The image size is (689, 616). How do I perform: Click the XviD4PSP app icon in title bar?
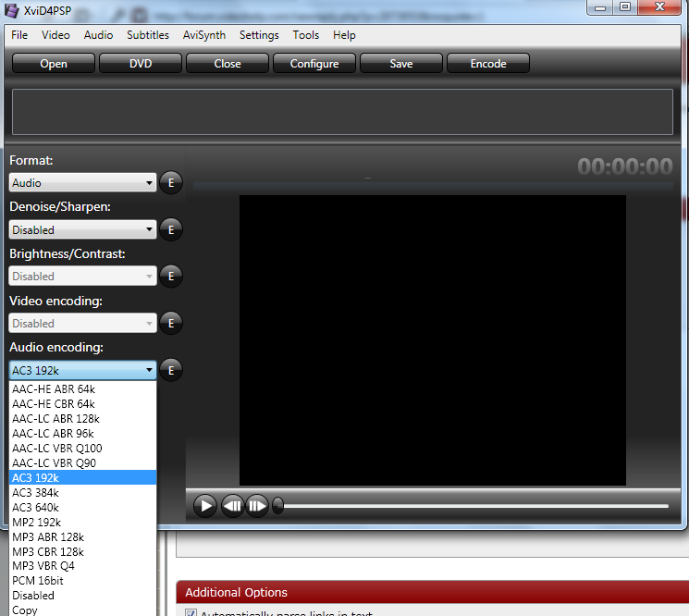12,10
